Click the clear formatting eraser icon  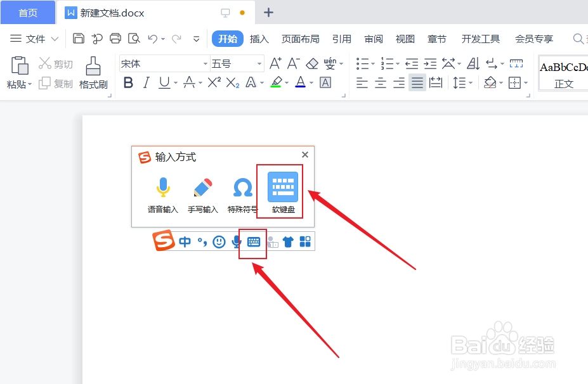click(312, 63)
